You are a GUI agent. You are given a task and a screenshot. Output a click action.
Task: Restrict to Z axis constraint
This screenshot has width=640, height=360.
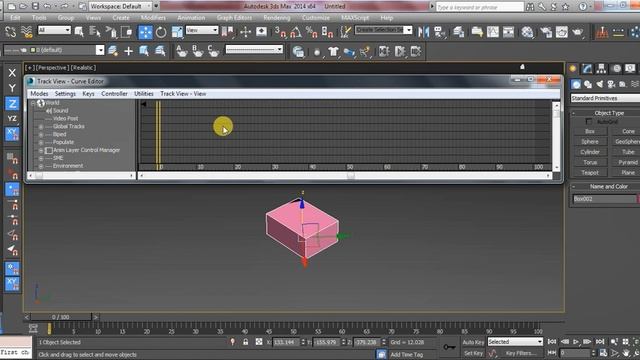(12, 104)
